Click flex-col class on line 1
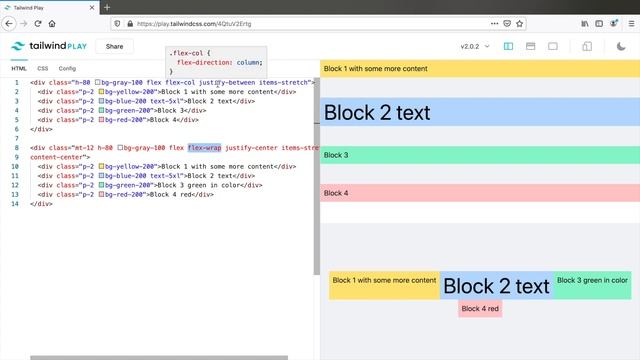This screenshot has height=360, width=640. (180, 82)
